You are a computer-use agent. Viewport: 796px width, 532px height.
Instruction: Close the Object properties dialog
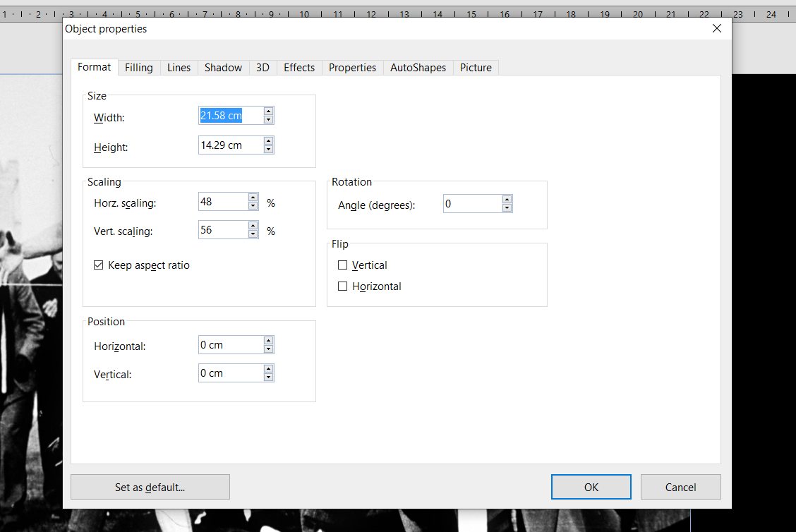[x=717, y=29]
